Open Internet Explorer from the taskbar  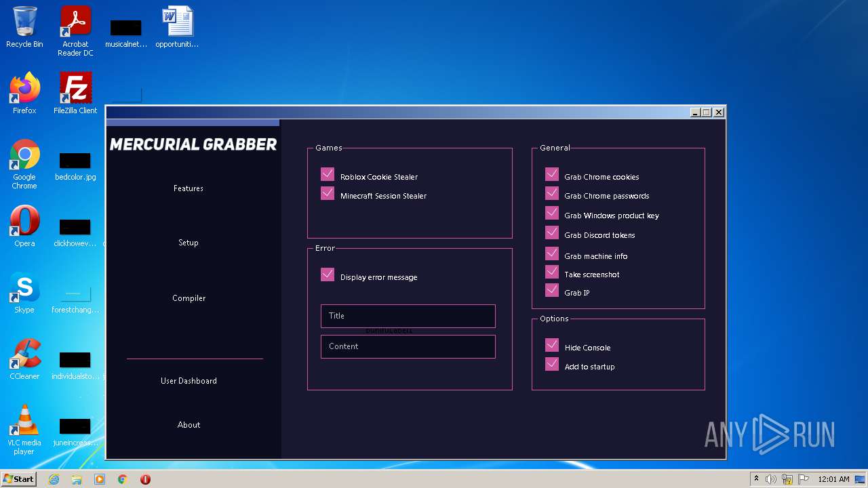pyautogui.click(x=54, y=479)
